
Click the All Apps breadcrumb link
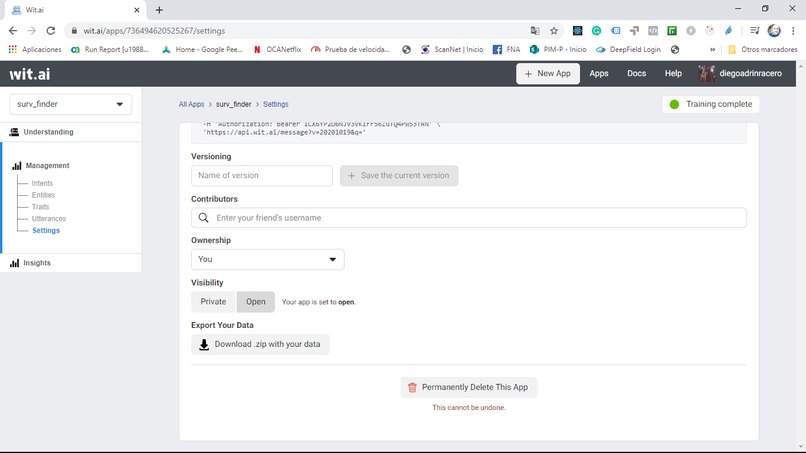(191, 104)
